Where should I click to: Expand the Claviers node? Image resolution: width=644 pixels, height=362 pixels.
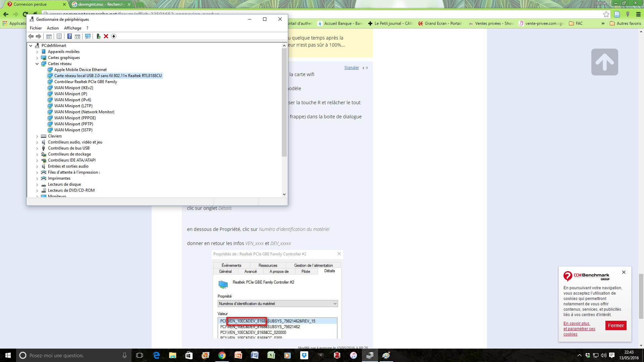[37, 136]
